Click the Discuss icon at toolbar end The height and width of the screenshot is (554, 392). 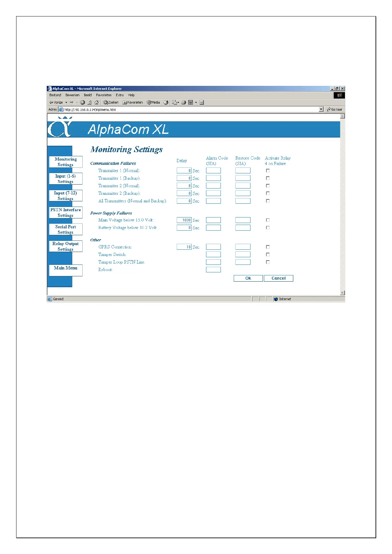[x=202, y=102]
